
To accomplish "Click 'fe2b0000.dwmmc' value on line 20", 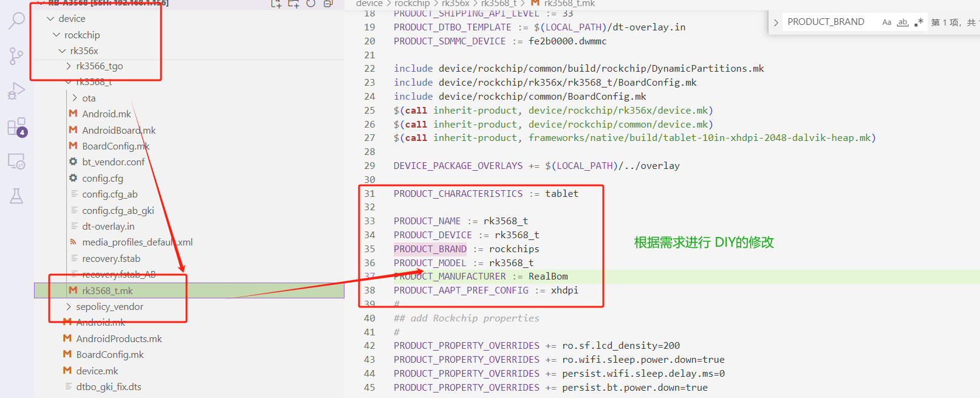I will pyautogui.click(x=567, y=41).
